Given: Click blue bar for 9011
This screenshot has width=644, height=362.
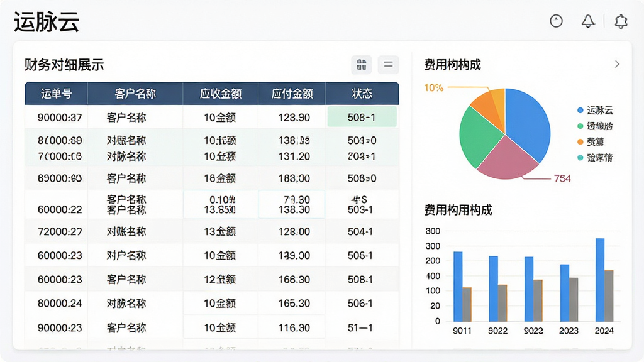Looking at the screenshot, I should (x=458, y=287).
